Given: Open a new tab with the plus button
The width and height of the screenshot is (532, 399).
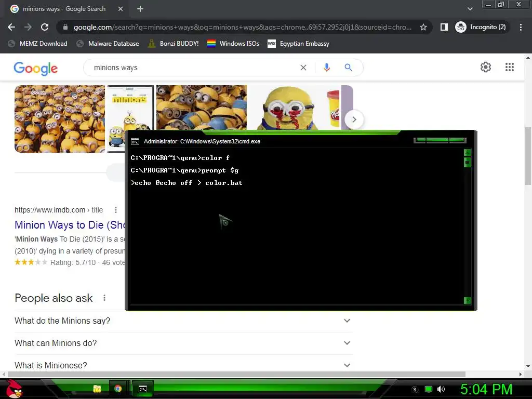Looking at the screenshot, I should 140,9.
